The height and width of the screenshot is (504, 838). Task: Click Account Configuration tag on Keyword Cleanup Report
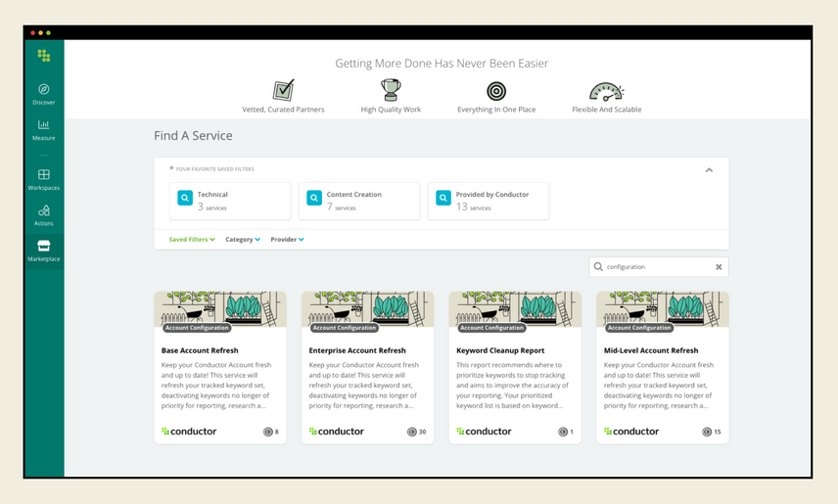click(x=491, y=328)
